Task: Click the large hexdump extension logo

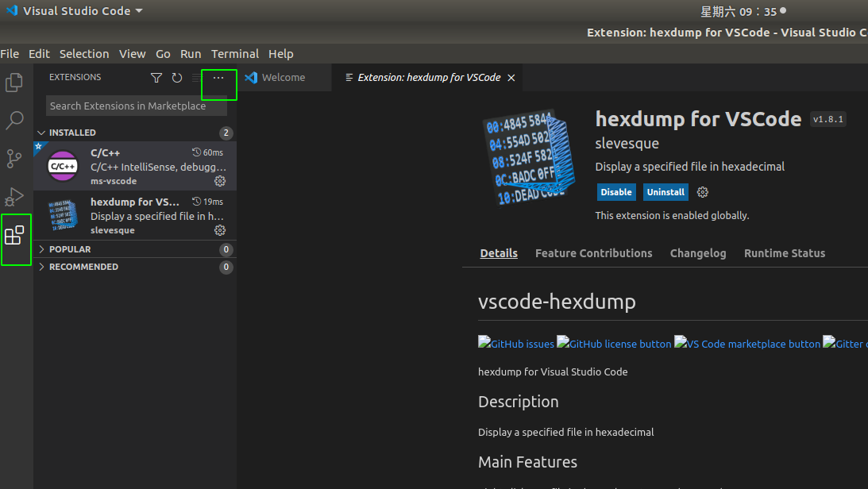Action: 529,157
